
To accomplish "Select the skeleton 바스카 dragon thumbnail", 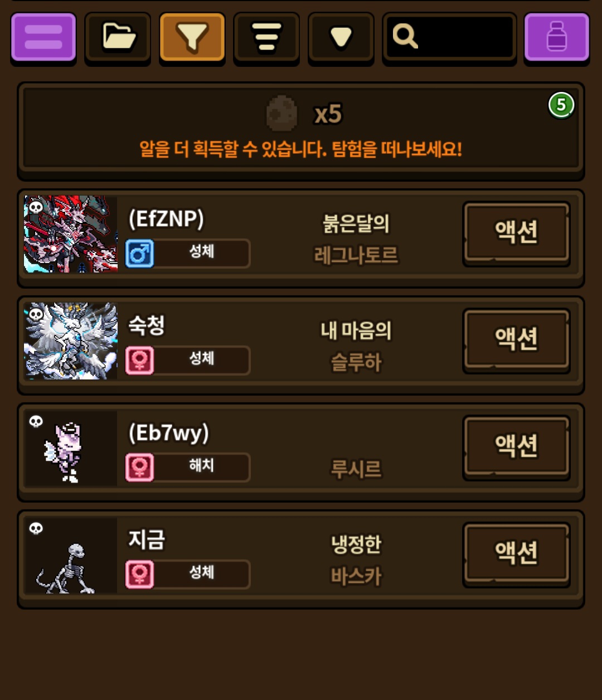I will pos(71,555).
